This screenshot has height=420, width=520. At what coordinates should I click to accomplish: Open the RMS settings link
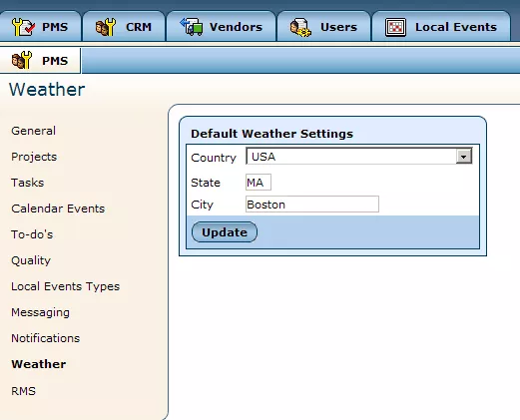point(23,391)
